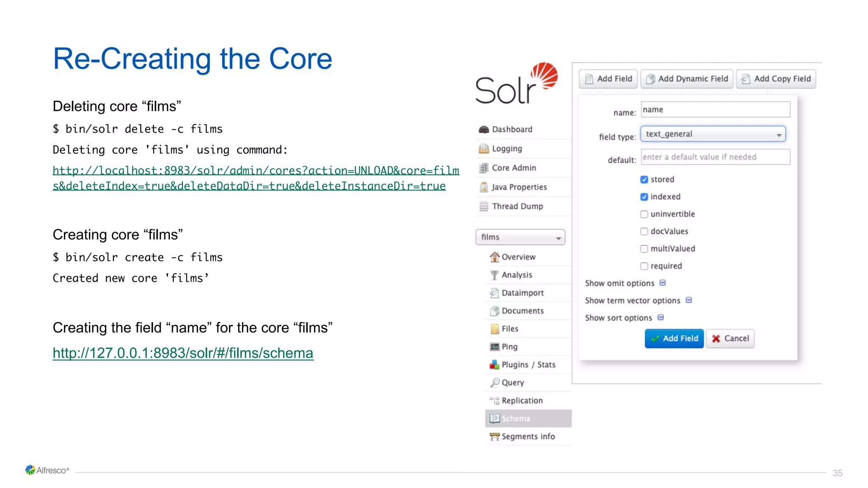Select Add Copy Field

[x=776, y=79]
